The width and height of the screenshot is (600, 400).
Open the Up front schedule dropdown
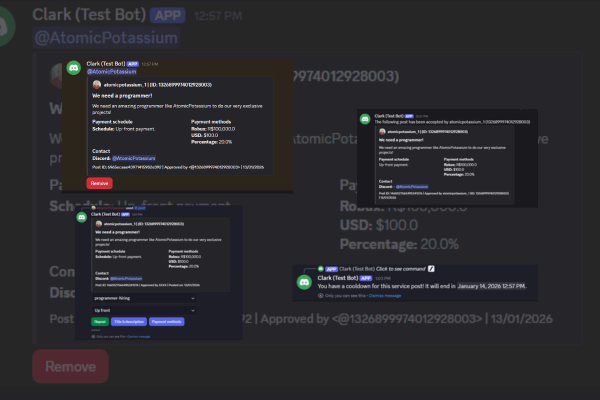coord(144,310)
